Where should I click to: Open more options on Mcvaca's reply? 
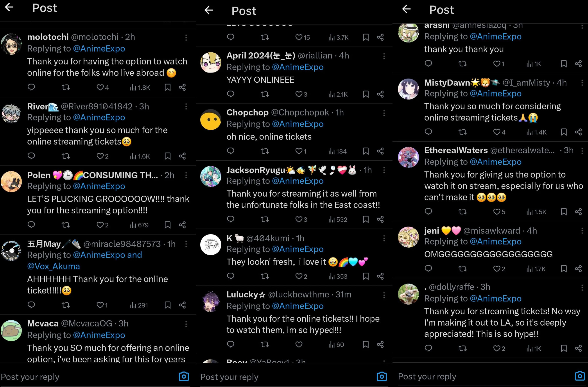click(186, 324)
